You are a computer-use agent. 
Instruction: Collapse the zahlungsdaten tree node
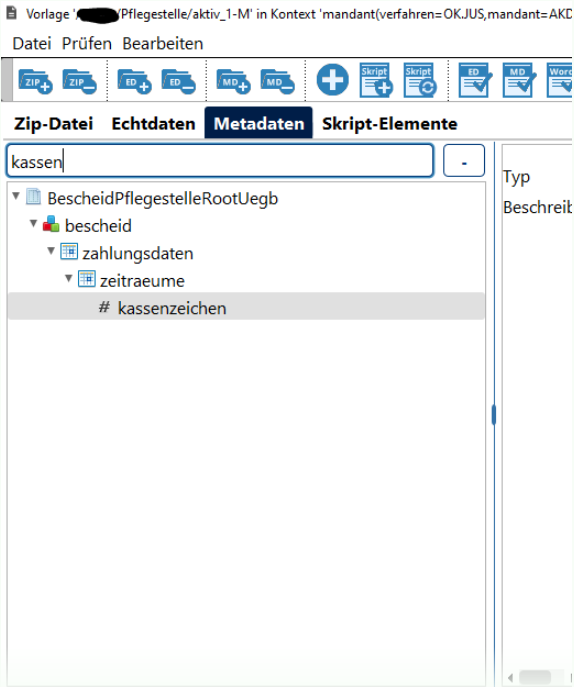click(51, 251)
